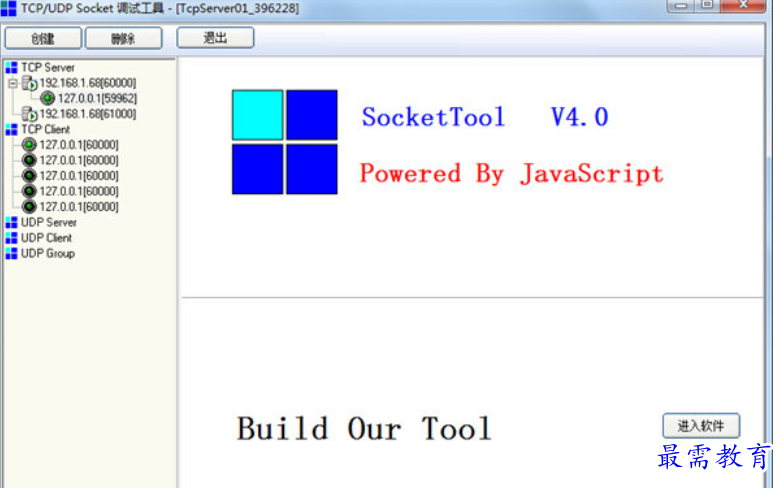Click the 'Powered By JavaScript' text
The width and height of the screenshot is (779, 488).
point(511,174)
